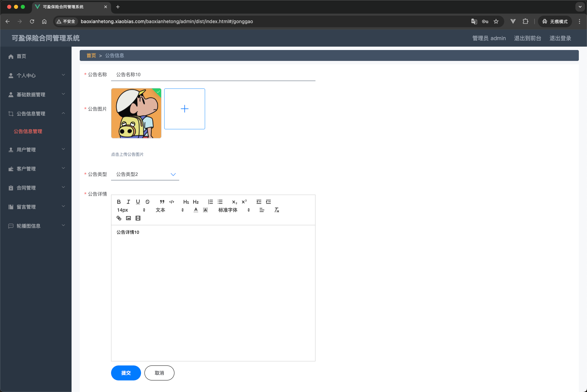Open the browser translate page icon
Screen dimensions: 587x392
tap(474, 21)
